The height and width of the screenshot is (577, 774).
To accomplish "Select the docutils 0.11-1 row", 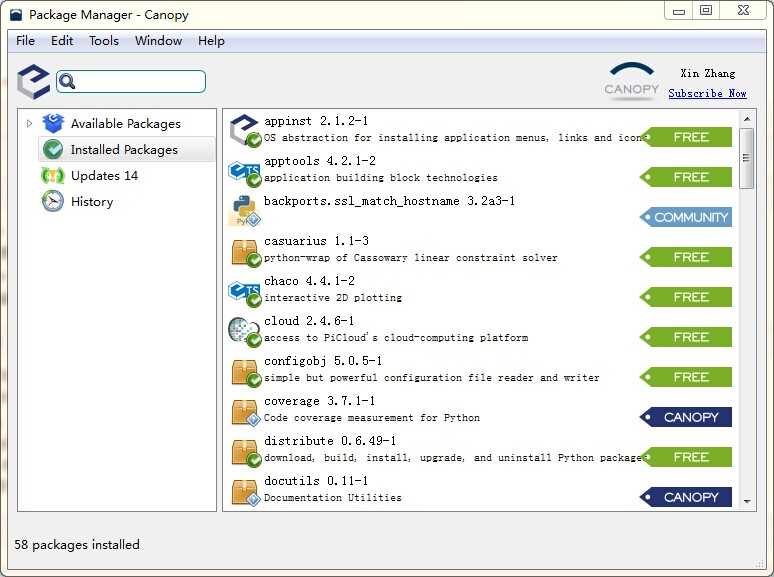I will coord(481,490).
